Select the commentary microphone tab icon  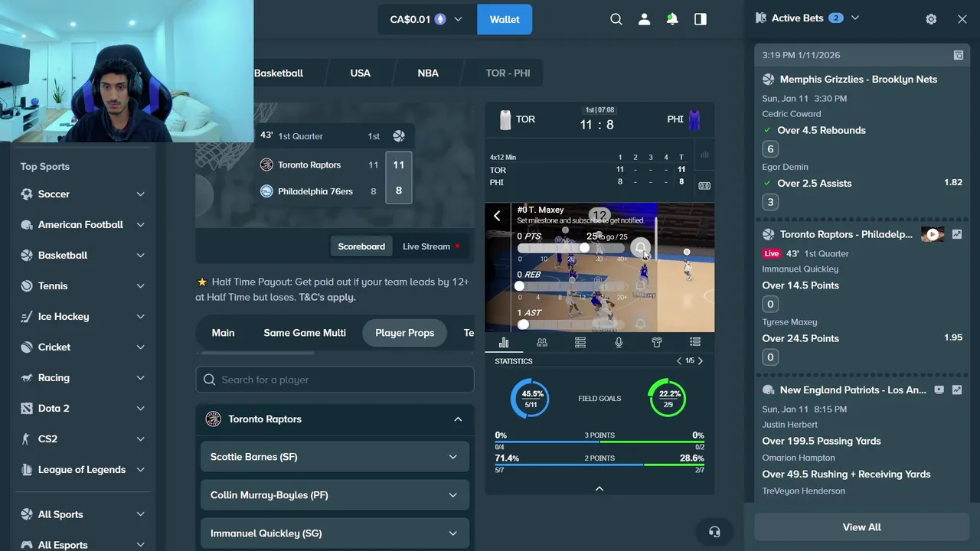click(619, 342)
